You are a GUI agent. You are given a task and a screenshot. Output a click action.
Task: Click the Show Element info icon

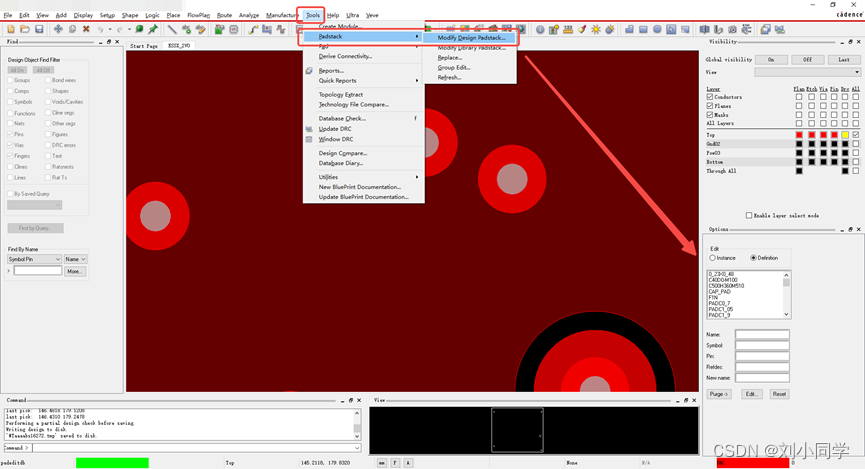(x=540, y=29)
